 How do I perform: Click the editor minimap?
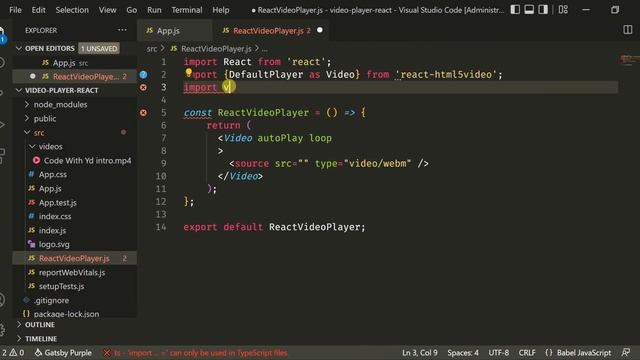629,60
